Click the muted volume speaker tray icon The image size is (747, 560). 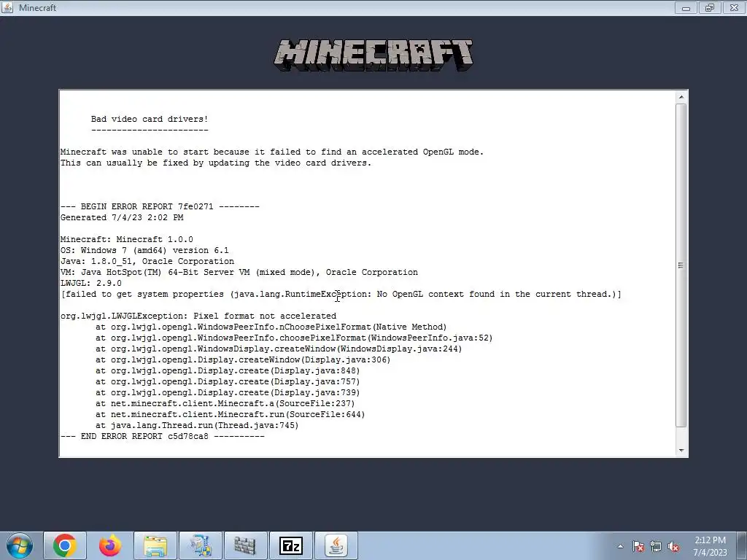pos(673,546)
